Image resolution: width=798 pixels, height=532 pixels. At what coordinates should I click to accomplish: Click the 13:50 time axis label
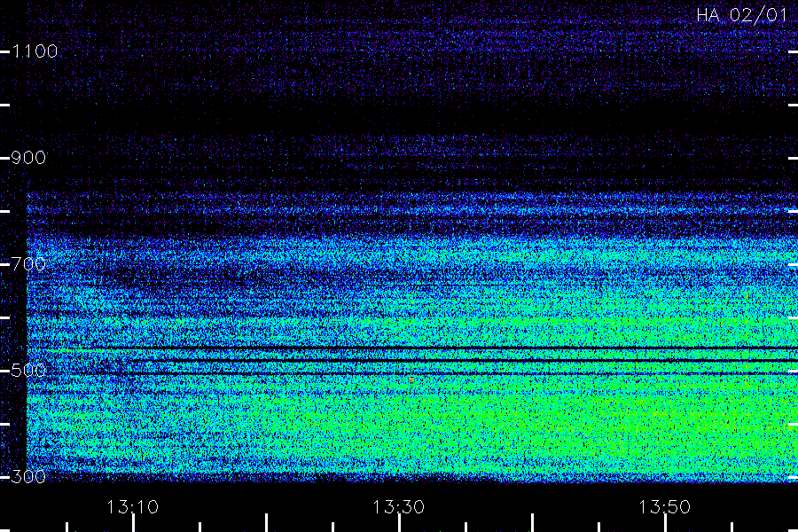click(665, 507)
